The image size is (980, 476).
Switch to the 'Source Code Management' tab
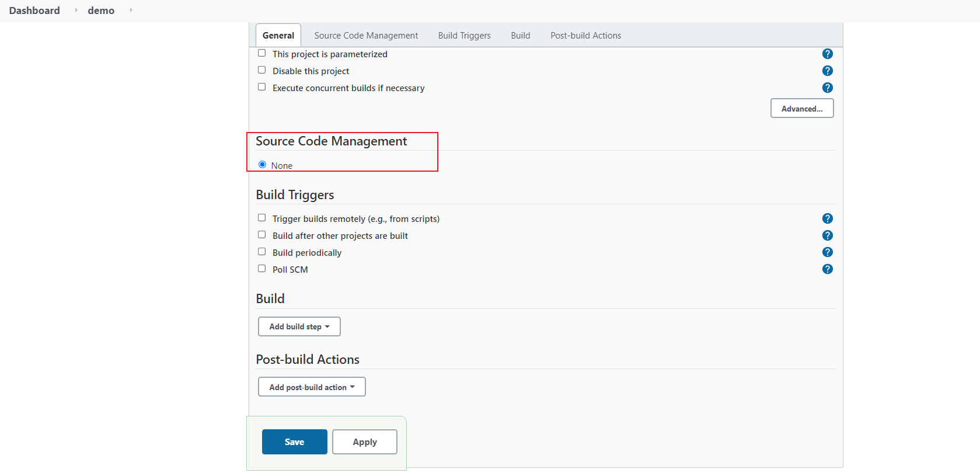[x=366, y=36]
